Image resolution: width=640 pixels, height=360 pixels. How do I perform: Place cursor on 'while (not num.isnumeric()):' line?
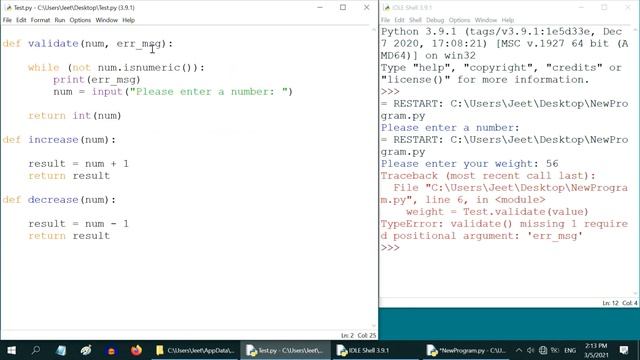tap(116, 68)
